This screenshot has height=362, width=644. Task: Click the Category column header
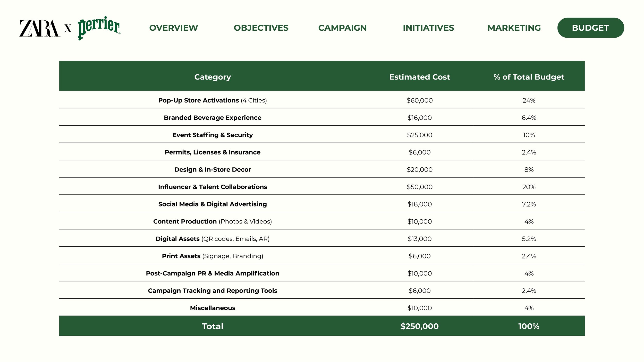coord(213,76)
